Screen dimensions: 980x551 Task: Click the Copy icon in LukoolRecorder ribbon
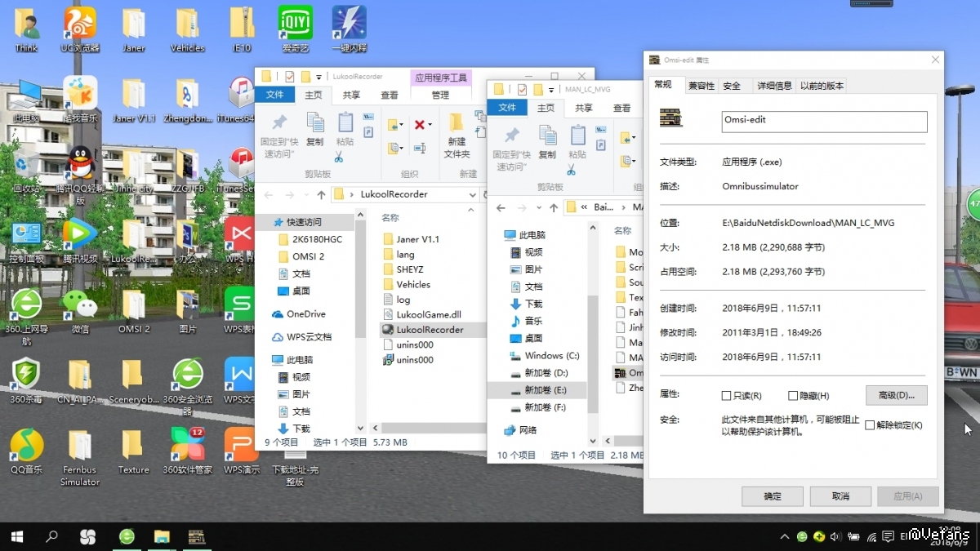tap(314, 129)
